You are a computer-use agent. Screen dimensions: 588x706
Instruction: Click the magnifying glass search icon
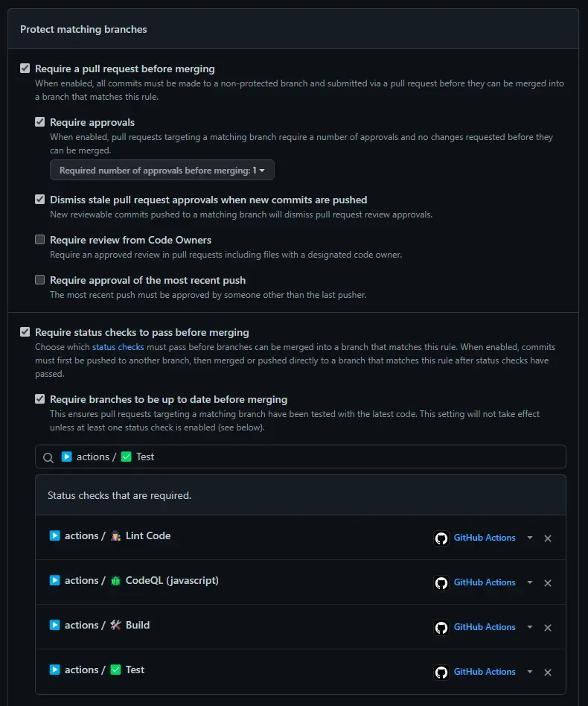click(x=48, y=457)
